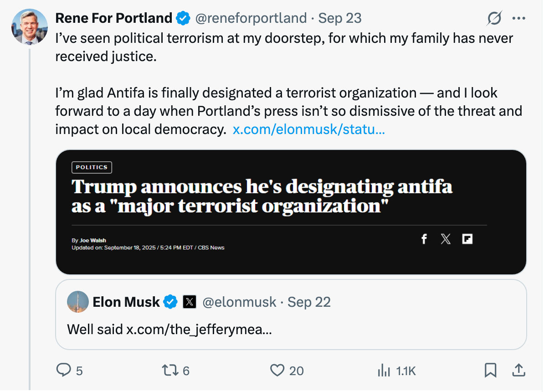Like the post with heart icon
The height and width of the screenshot is (392, 544).
277,370
